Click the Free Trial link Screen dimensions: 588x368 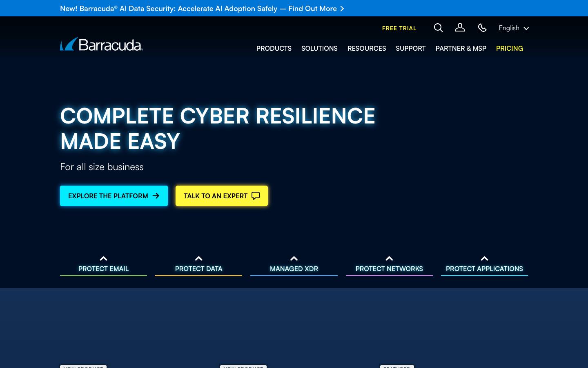(399, 28)
